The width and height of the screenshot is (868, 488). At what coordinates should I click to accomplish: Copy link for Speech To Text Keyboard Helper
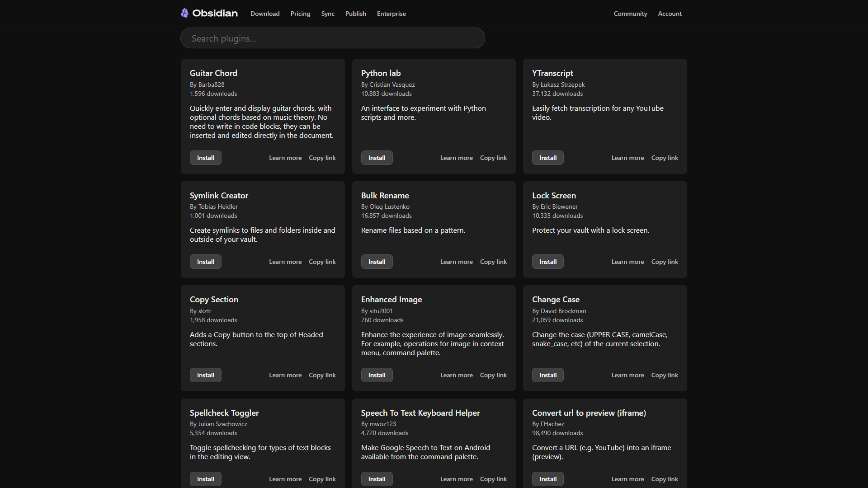494,479
